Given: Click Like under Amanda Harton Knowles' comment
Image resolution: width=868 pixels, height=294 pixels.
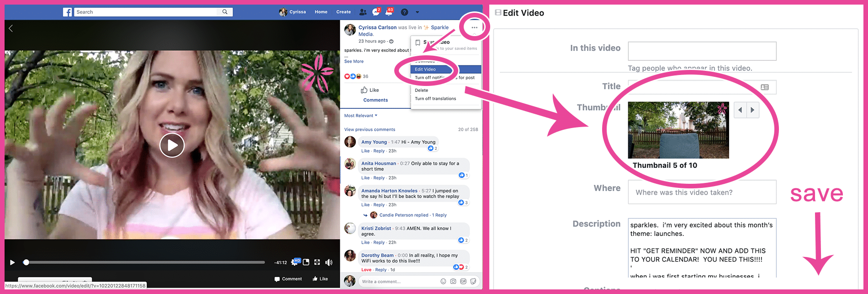Looking at the screenshot, I should pos(365,205).
